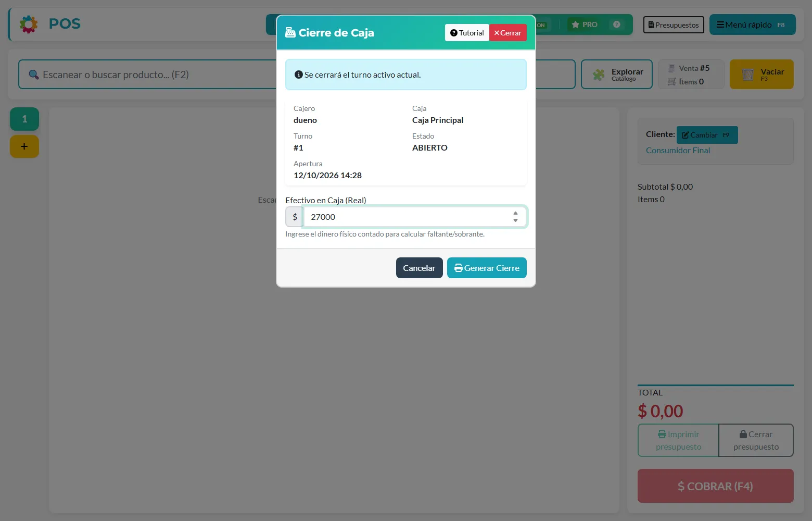Click the help question mark icon
The width and height of the screenshot is (812, 521).
tap(617, 24)
